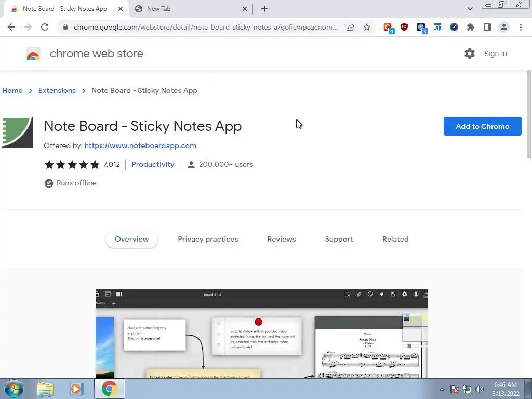Select the Overview section tab
This screenshot has height=399, width=532.
(x=131, y=239)
